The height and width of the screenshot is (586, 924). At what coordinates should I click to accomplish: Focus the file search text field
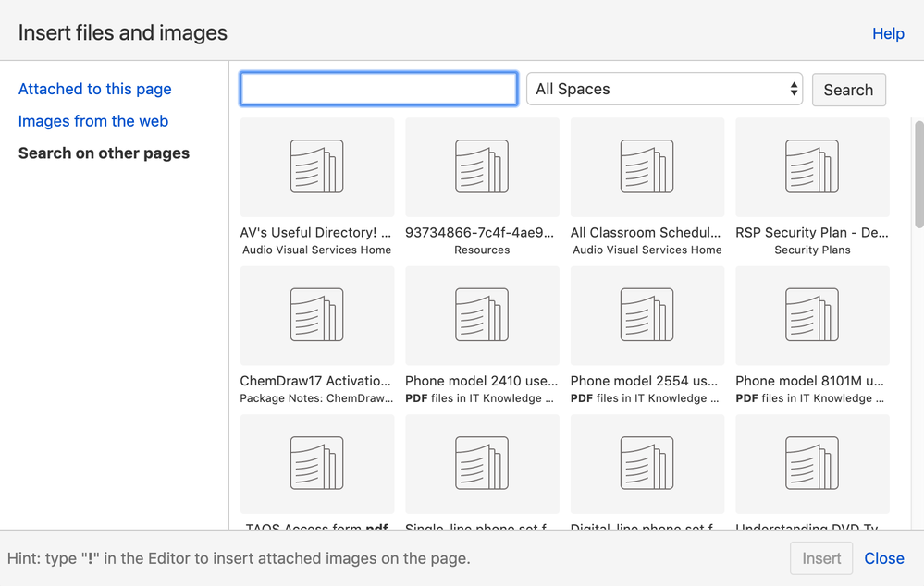(379, 89)
